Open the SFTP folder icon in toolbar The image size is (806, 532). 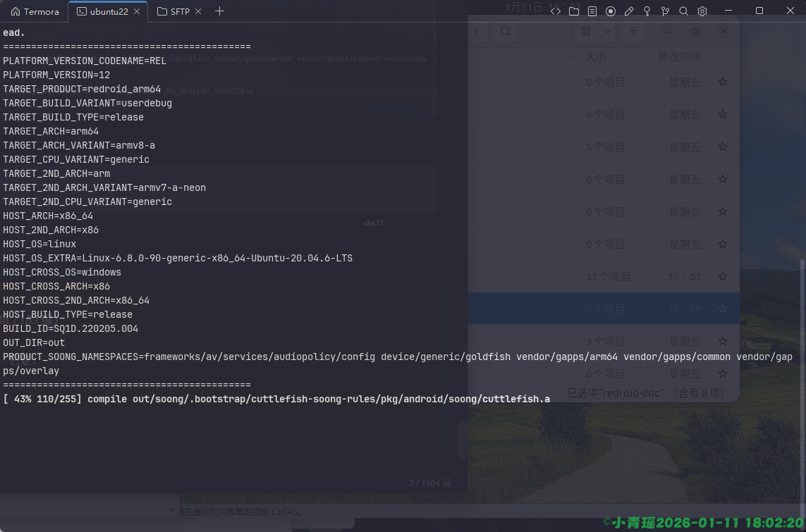(x=574, y=11)
